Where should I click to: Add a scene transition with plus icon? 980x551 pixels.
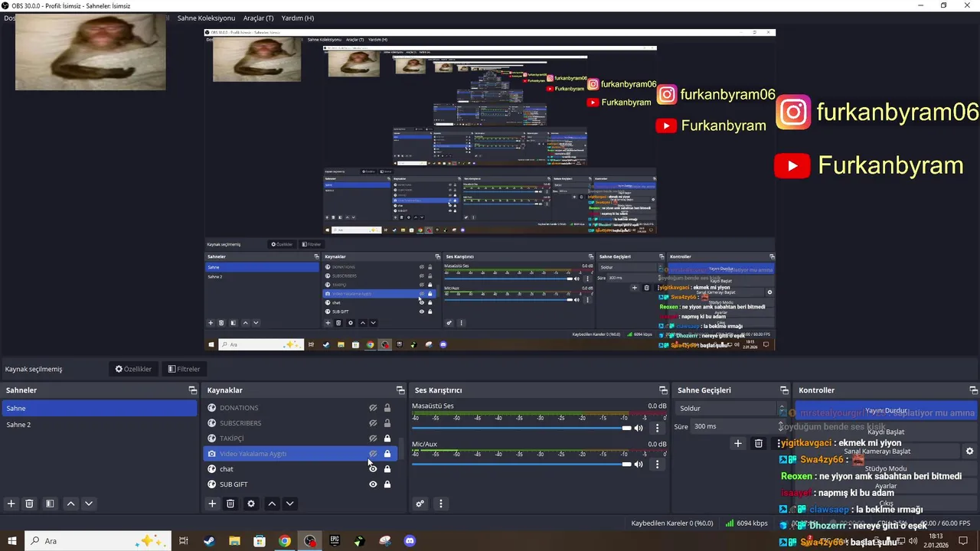(x=738, y=443)
